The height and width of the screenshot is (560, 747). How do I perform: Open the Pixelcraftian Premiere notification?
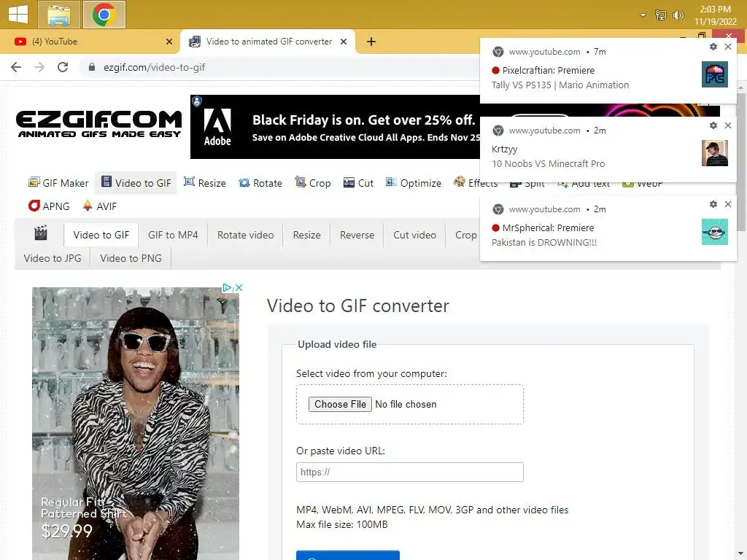[591, 71]
